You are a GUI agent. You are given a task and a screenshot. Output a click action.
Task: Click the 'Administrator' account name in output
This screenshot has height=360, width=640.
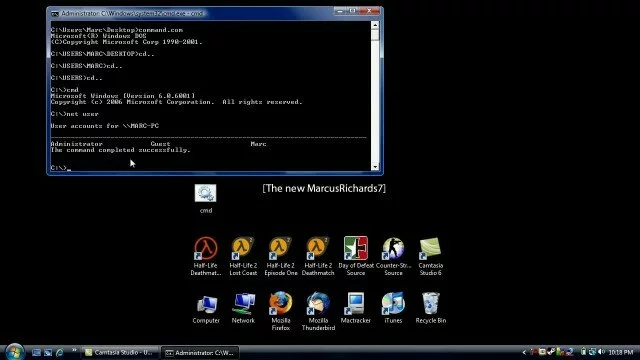click(x=76, y=144)
